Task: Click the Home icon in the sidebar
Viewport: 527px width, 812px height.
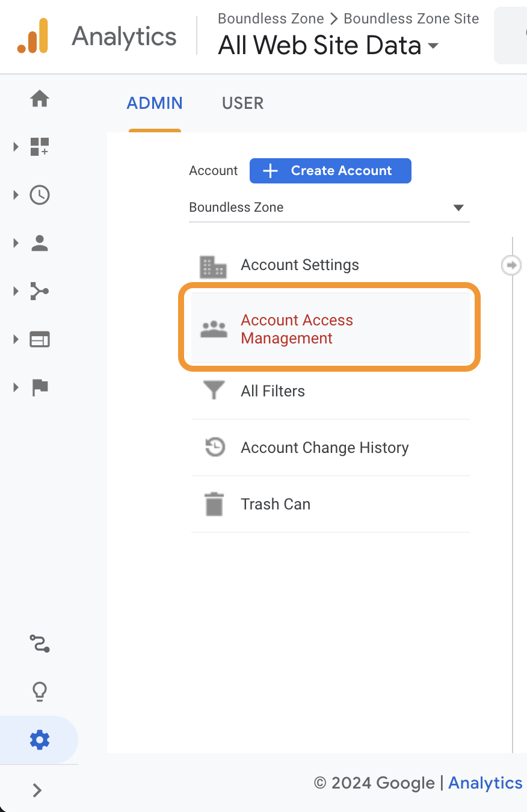Action: (39, 98)
